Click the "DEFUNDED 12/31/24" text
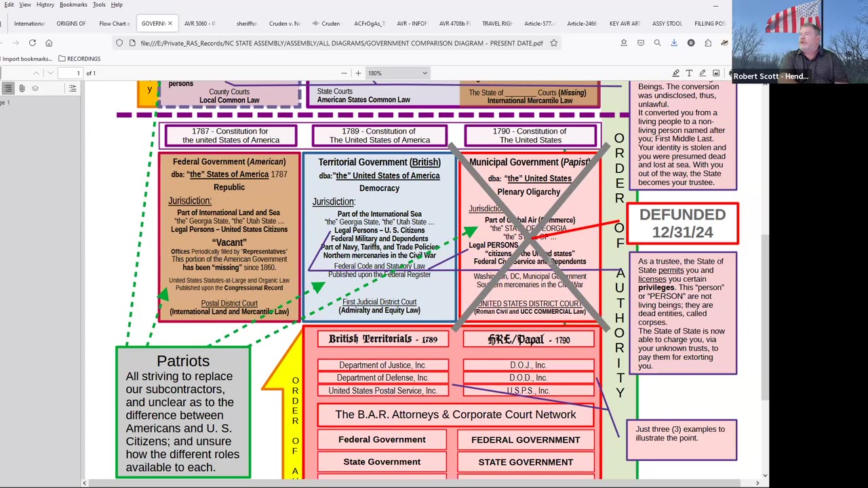 pos(682,223)
